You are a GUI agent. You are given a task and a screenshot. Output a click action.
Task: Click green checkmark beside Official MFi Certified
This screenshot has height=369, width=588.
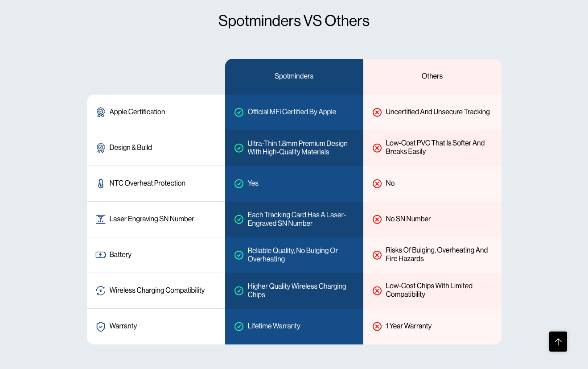coord(239,112)
